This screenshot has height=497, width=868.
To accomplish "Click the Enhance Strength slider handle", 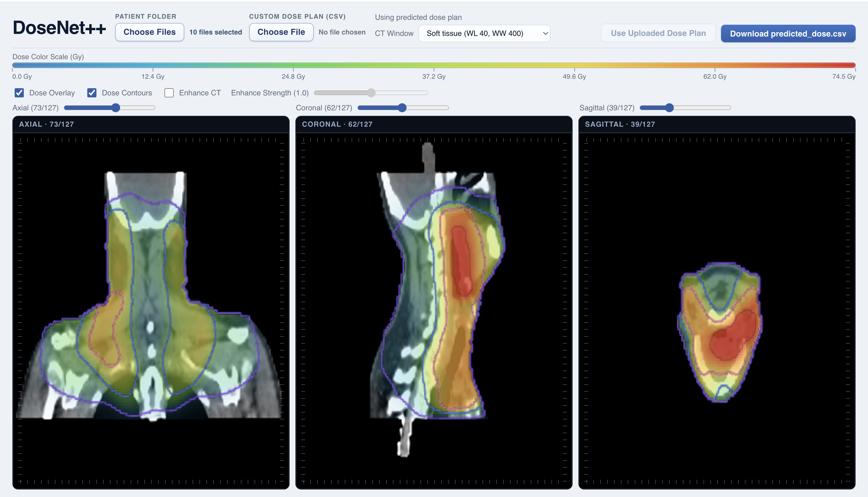I will point(371,93).
